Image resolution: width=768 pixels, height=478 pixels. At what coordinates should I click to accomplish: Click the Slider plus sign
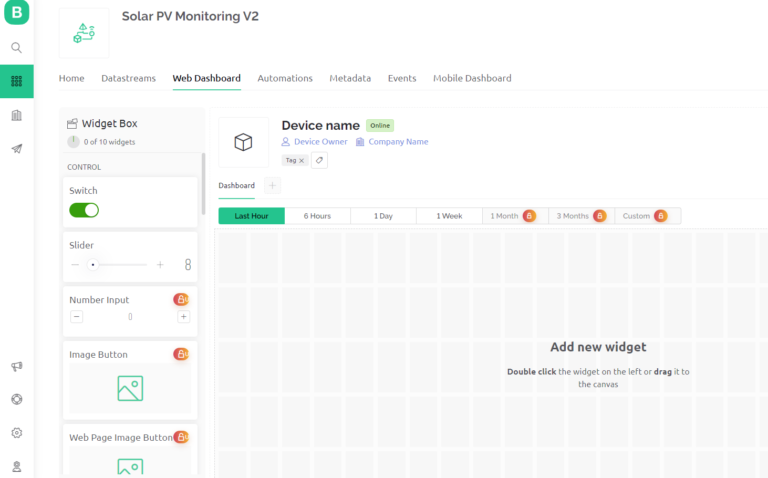tap(160, 264)
